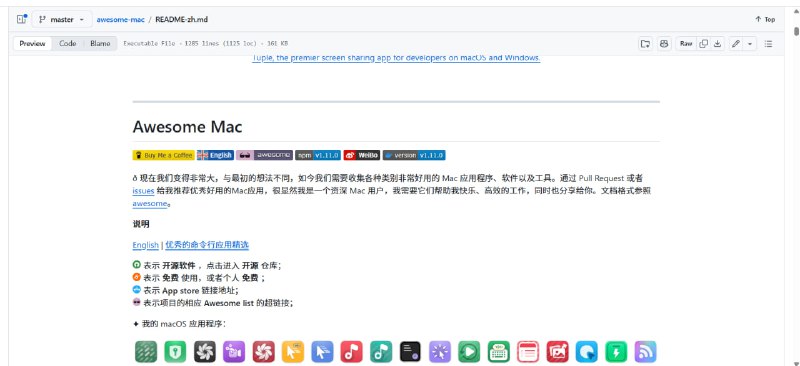Viewport: 800px width, 366px height.
Task: Follow the issues link
Action: pos(143,191)
